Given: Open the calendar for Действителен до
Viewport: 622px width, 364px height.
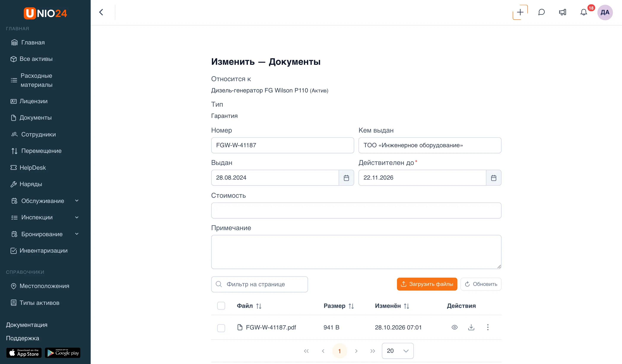Looking at the screenshot, I should pos(494,178).
